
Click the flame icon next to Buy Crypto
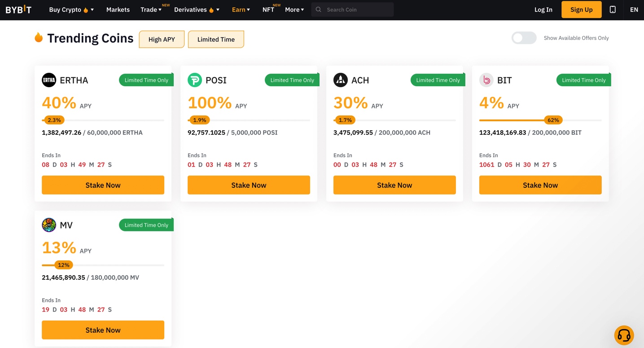(86, 10)
